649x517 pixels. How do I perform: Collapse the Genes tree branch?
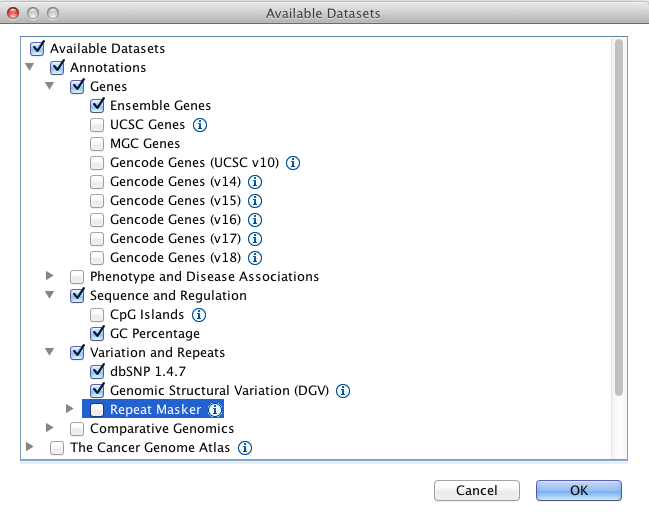point(50,87)
